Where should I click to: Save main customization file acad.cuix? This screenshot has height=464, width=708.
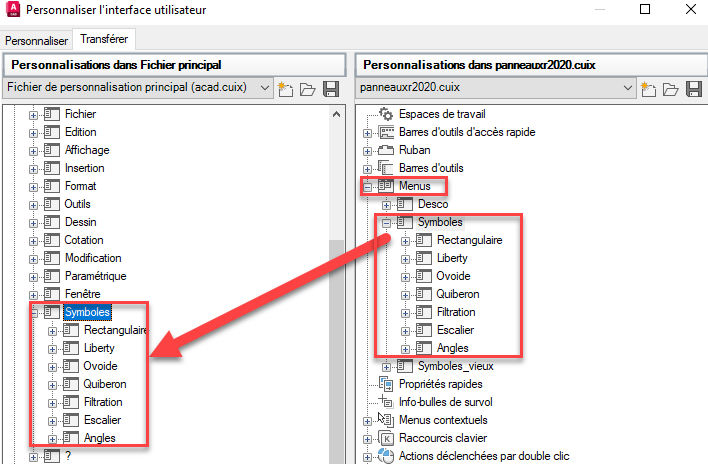[331, 89]
